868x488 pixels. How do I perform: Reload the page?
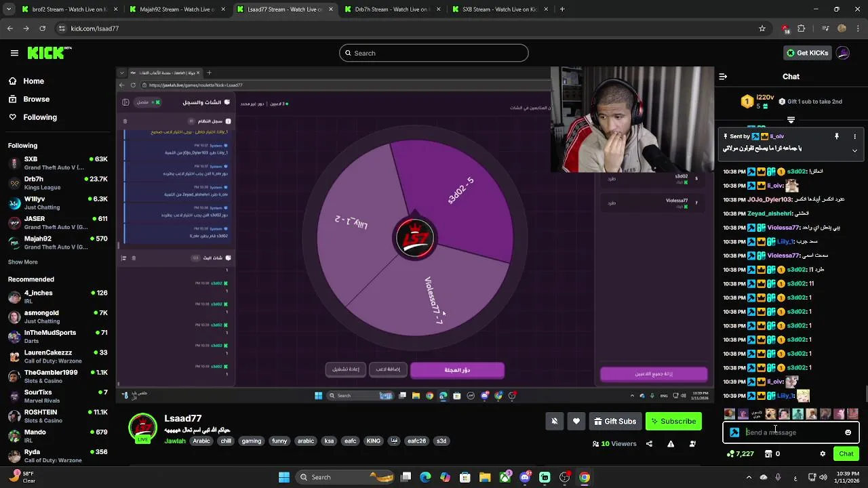click(42, 28)
